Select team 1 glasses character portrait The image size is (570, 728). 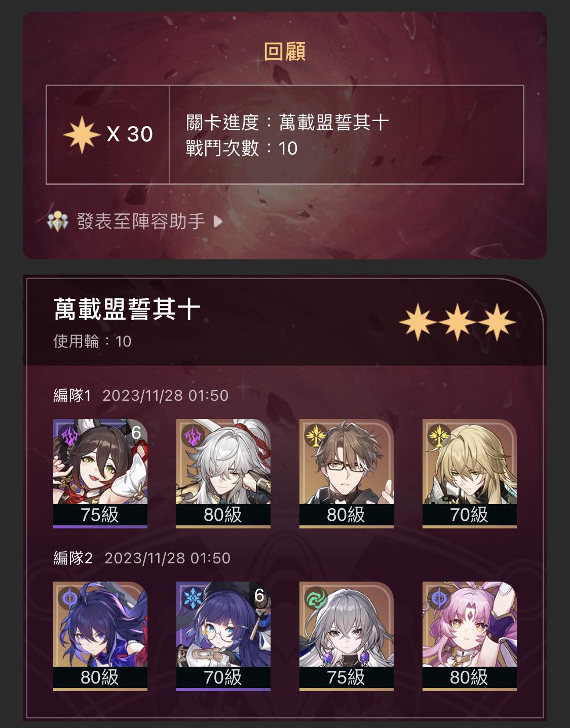pos(347,473)
